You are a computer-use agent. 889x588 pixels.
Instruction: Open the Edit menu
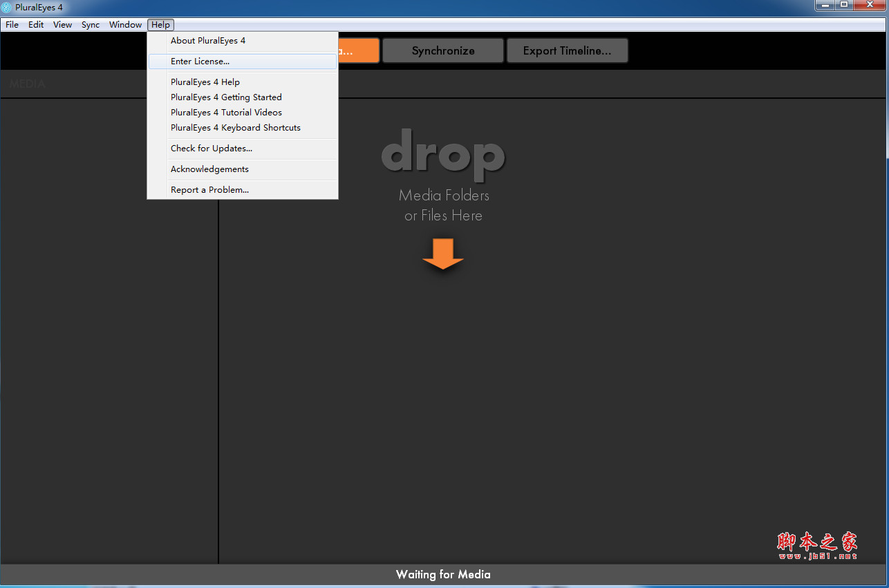[36, 25]
